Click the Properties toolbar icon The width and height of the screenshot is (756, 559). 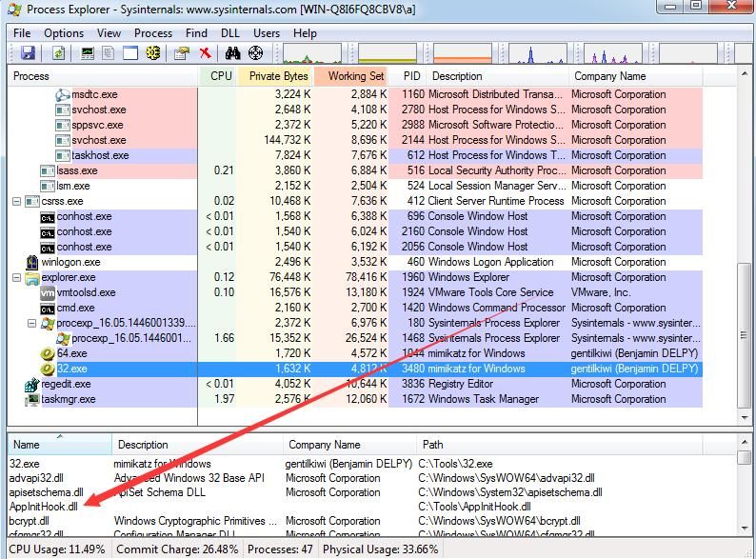coord(181,53)
